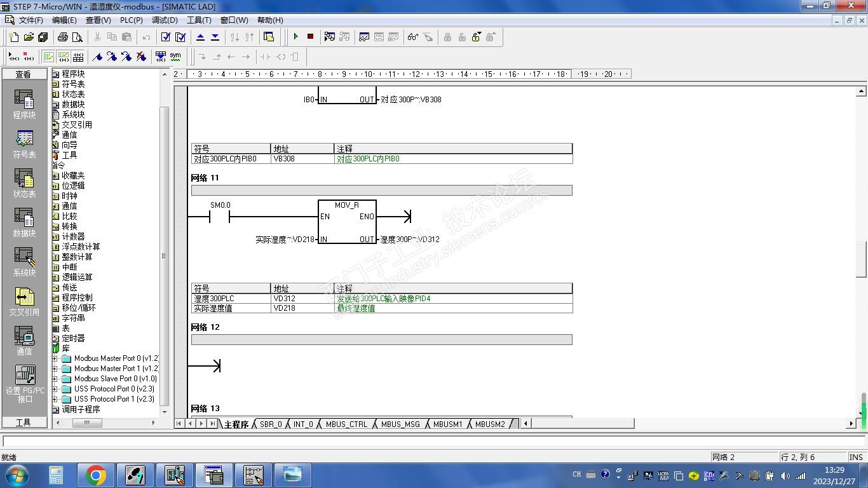Open the Program Block view in navigation bar
Screen dimensions: 868x488
(24, 104)
